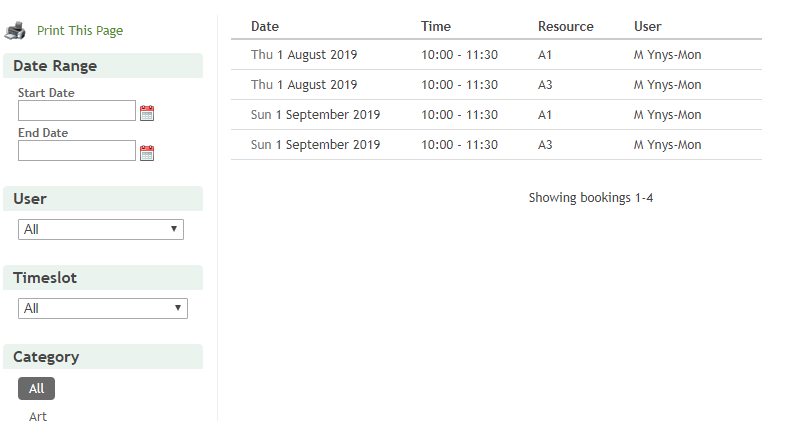This screenshot has width=805, height=421.
Task: Click the printer icon
Action: 17,30
